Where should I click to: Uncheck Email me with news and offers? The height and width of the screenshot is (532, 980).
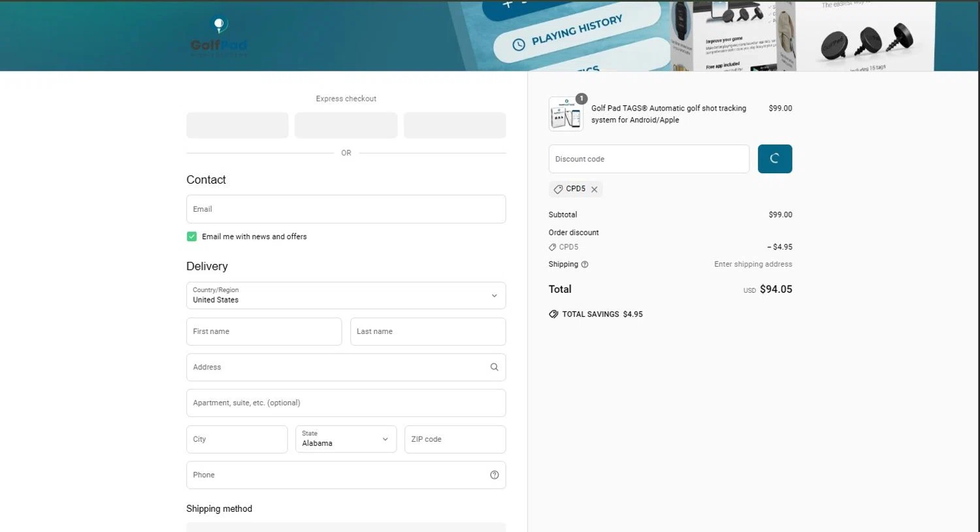[191, 237]
